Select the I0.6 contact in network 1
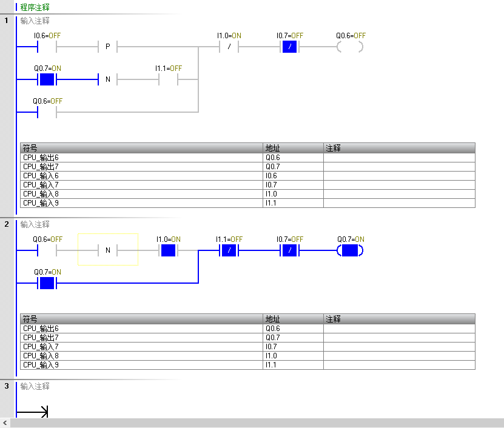The width and height of the screenshot is (504, 428). (x=47, y=46)
